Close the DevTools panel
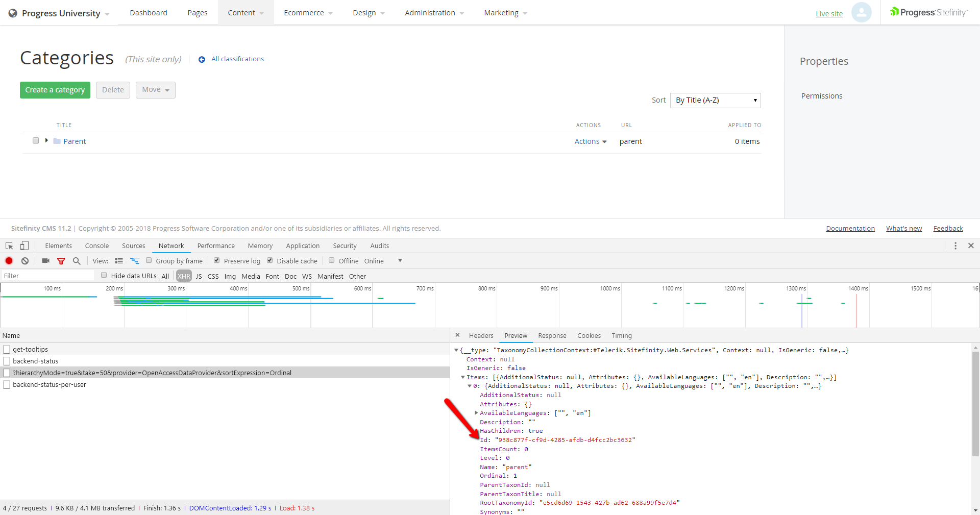Screen dimensions: 980x515 click(971, 246)
